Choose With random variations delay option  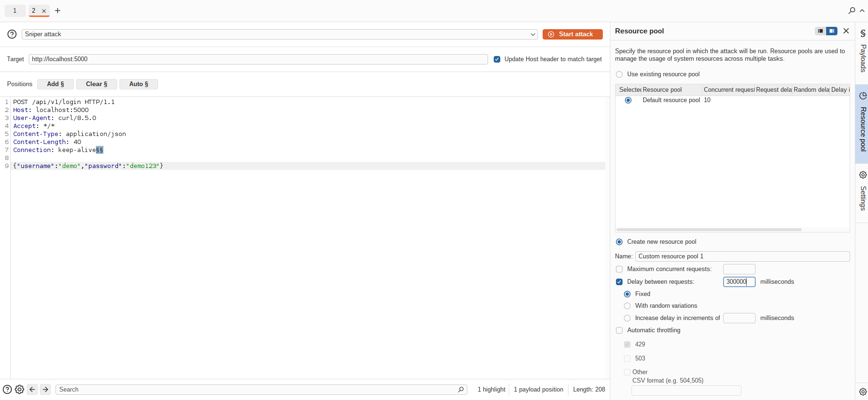(x=627, y=306)
